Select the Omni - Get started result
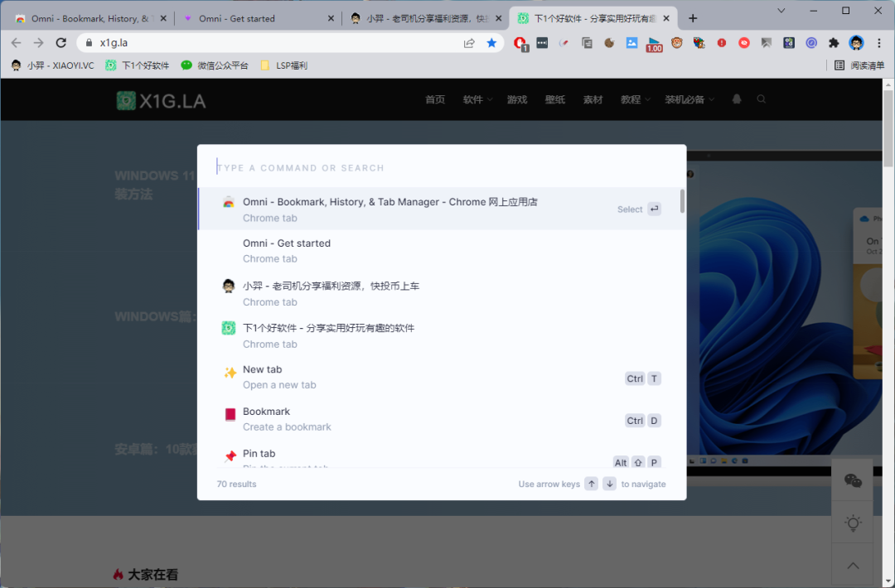 [439, 251]
